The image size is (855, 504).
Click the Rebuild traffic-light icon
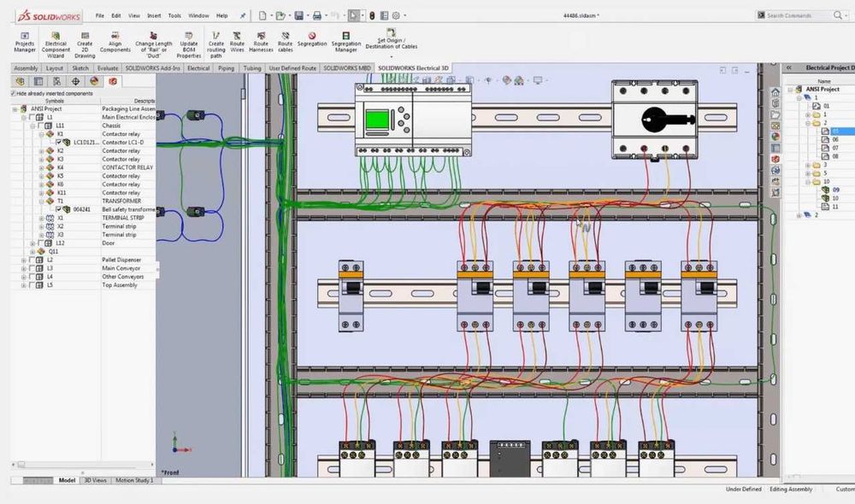[x=372, y=15]
